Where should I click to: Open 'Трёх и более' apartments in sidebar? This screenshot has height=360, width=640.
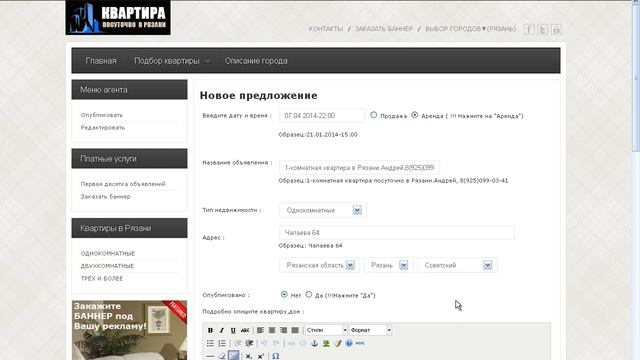(x=102, y=279)
